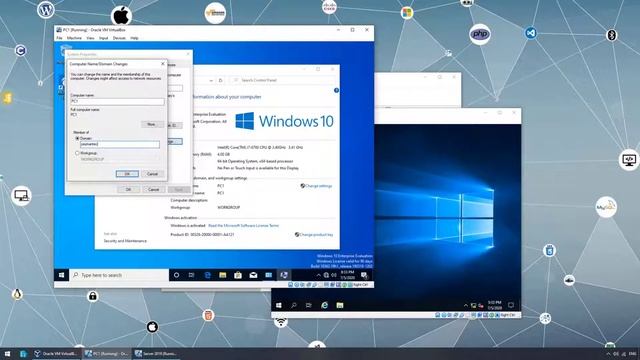Click the clock in the PC1 VM taskbar
The image size is (640, 360).
[x=348, y=275]
